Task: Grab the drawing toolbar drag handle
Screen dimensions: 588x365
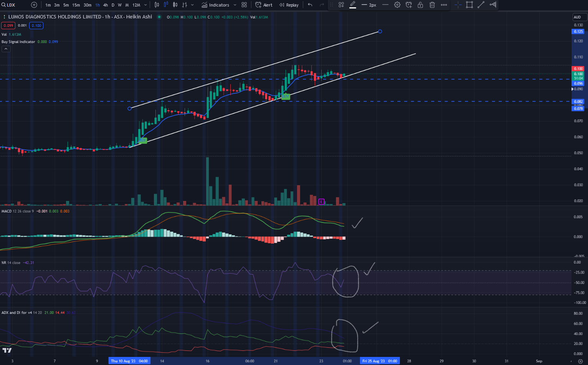Action: [x=332, y=5]
